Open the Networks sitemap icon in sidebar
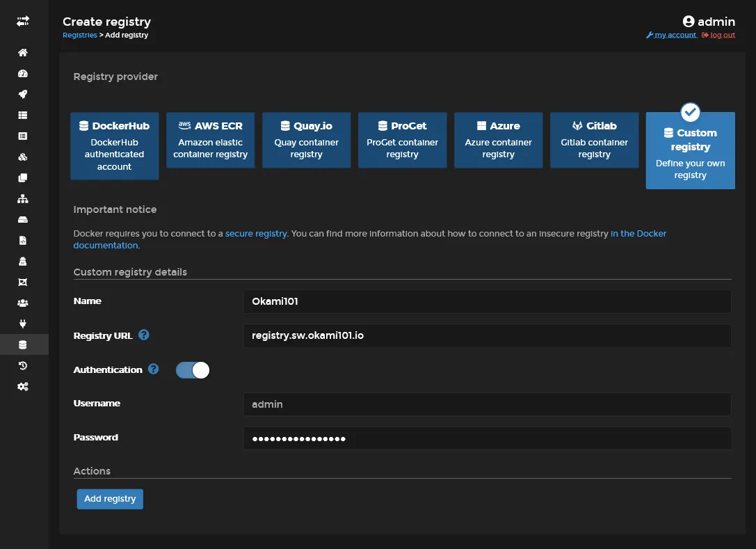 [x=22, y=198]
